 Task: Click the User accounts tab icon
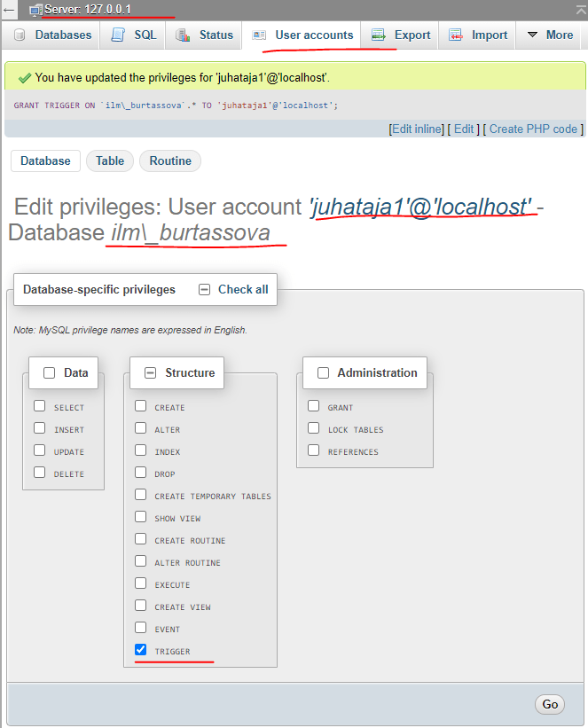[x=259, y=35]
